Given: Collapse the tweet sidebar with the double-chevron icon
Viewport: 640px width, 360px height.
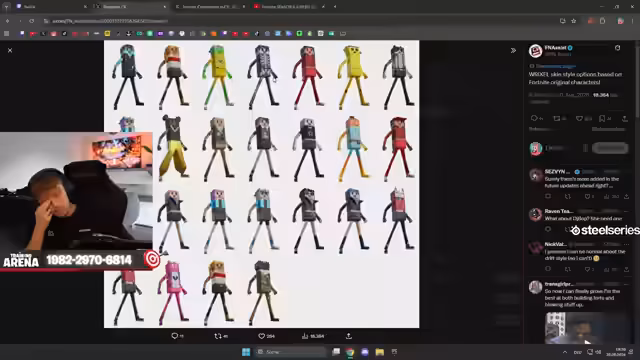Looking at the screenshot, I should (x=513, y=50).
